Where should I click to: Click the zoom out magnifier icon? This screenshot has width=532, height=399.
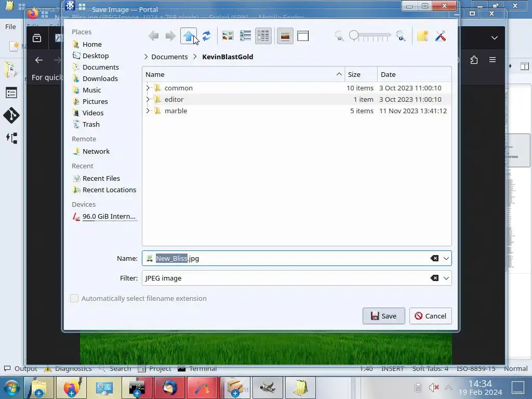click(x=339, y=36)
